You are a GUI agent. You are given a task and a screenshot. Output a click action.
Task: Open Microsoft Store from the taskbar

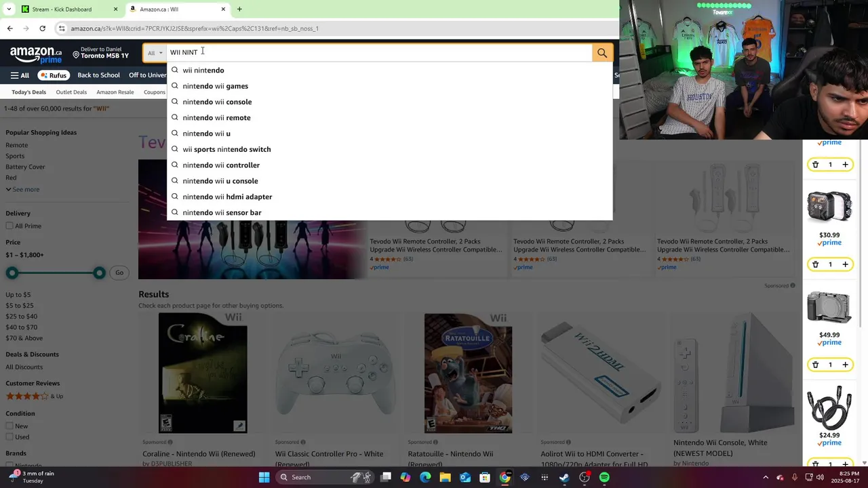pos(485,477)
